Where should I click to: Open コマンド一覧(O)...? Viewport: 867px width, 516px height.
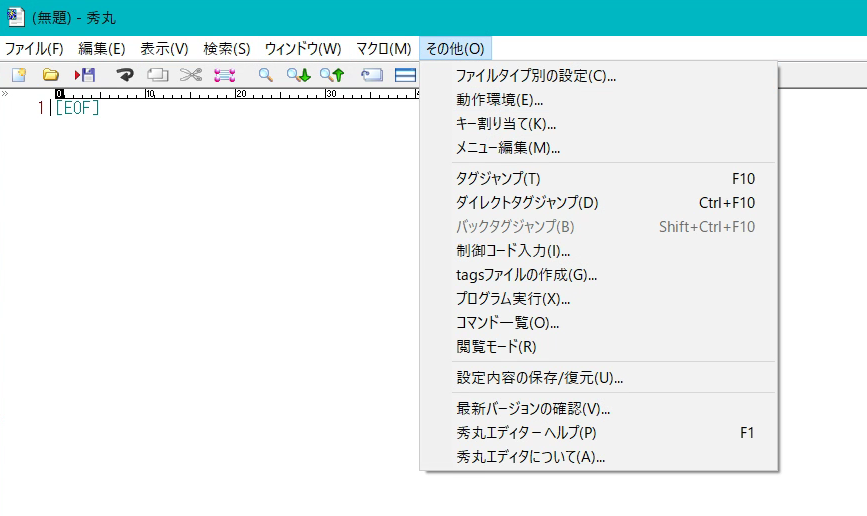[599, 323]
